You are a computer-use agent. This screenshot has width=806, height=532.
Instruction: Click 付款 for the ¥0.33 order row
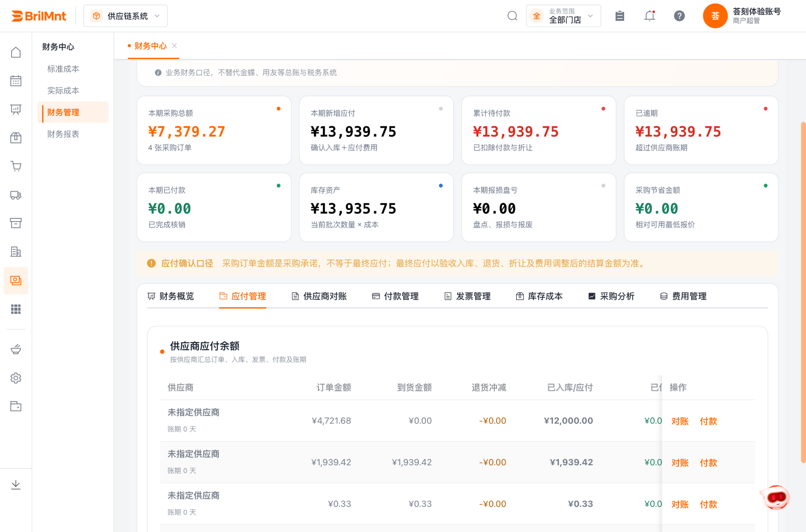point(708,504)
